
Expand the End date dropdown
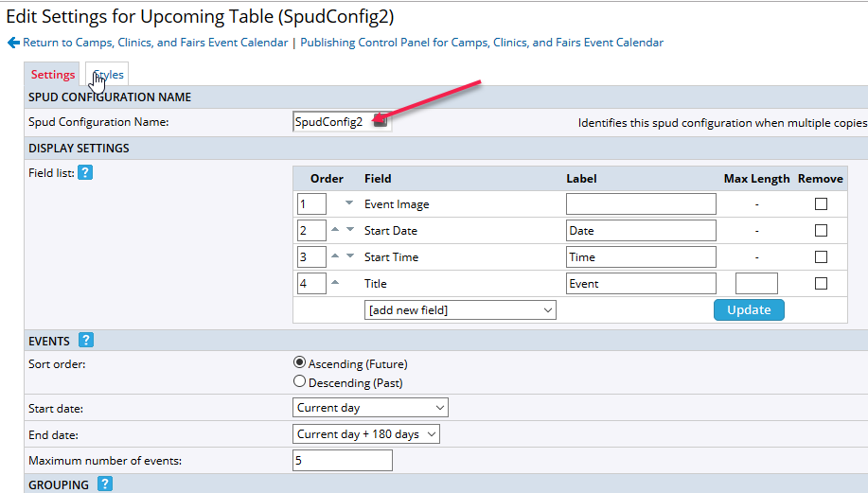pyautogui.click(x=367, y=434)
